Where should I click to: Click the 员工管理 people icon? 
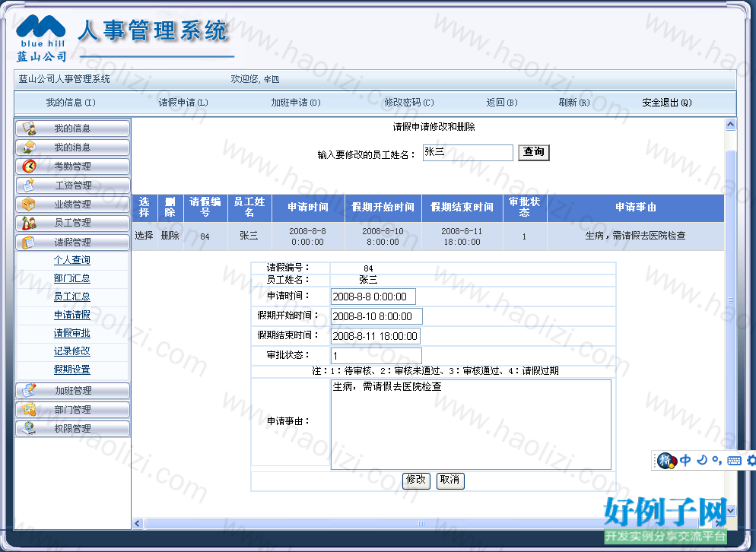coord(29,223)
